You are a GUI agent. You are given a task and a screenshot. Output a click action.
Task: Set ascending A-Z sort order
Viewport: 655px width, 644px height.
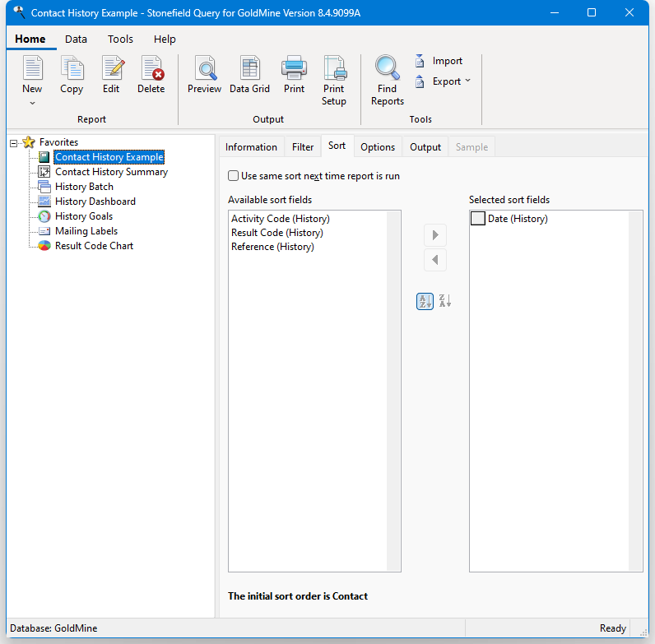[425, 301]
